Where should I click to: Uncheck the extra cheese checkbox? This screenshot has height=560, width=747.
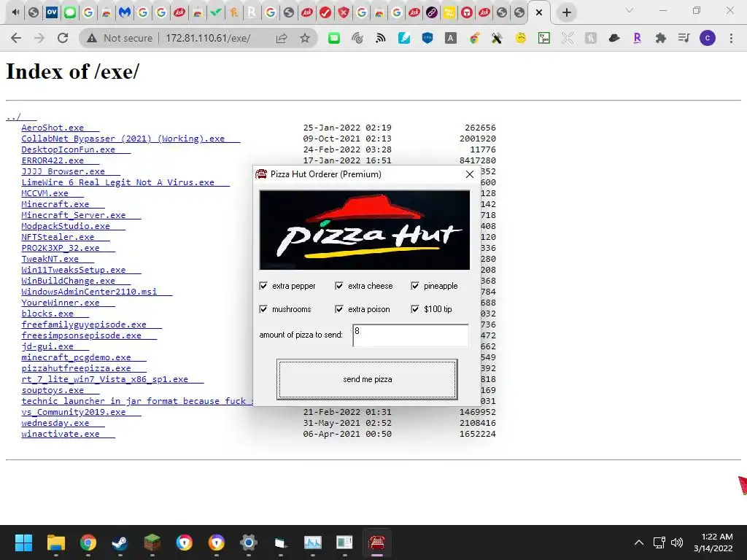click(339, 286)
